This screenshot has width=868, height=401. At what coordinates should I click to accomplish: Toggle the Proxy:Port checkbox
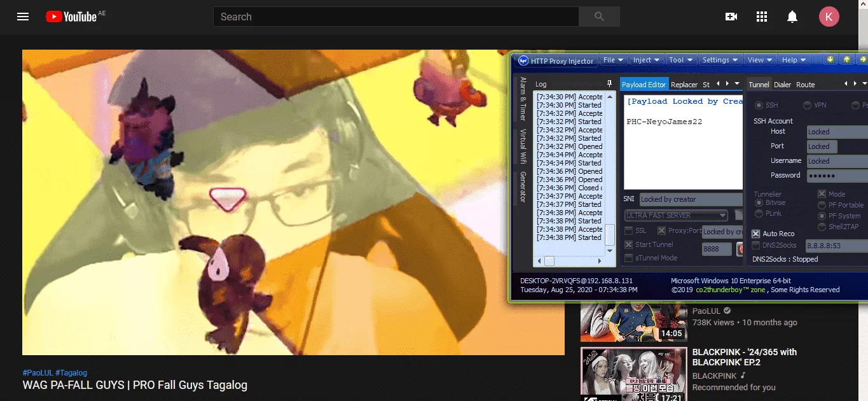click(661, 230)
